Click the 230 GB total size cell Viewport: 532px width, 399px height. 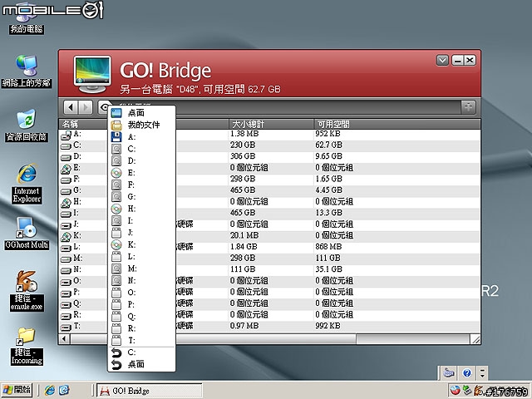(243, 145)
